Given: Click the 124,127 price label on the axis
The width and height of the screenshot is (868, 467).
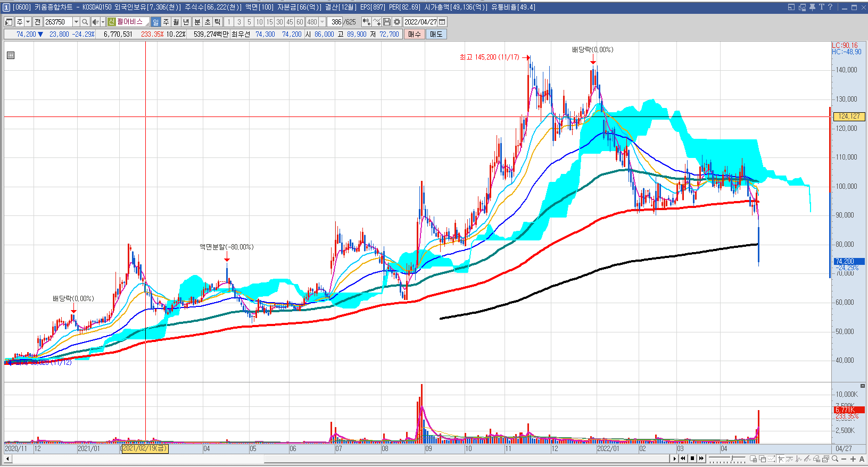Looking at the screenshot, I should pos(849,116).
